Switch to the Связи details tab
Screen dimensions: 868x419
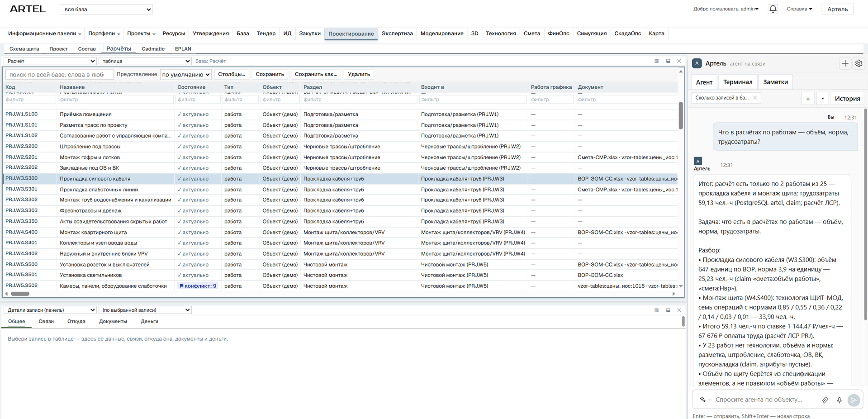(x=46, y=322)
